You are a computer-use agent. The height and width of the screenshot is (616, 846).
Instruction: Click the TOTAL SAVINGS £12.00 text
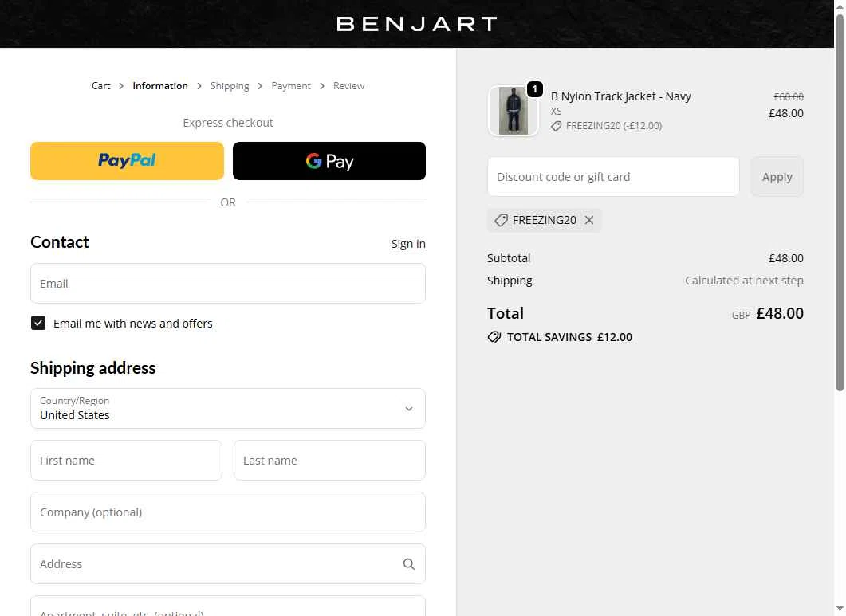pos(569,337)
